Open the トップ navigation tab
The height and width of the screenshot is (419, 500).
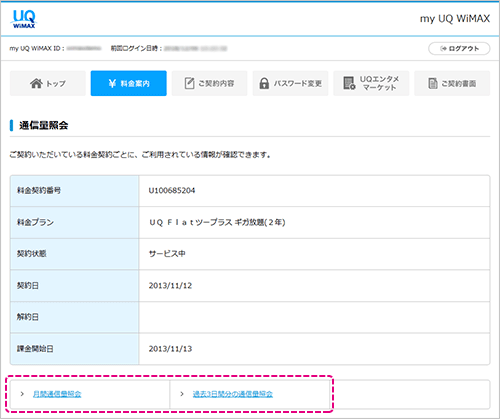click(x=48, y=83)
